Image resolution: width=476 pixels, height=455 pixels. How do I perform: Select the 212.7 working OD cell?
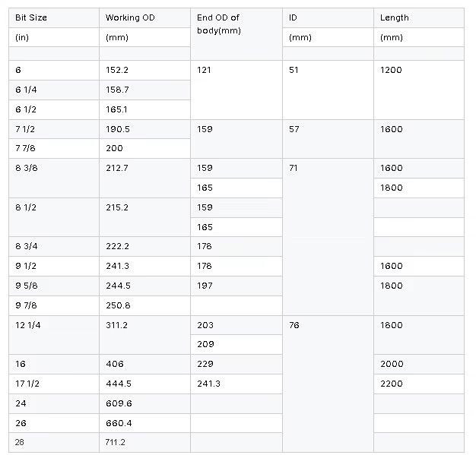tap(144, 178)
